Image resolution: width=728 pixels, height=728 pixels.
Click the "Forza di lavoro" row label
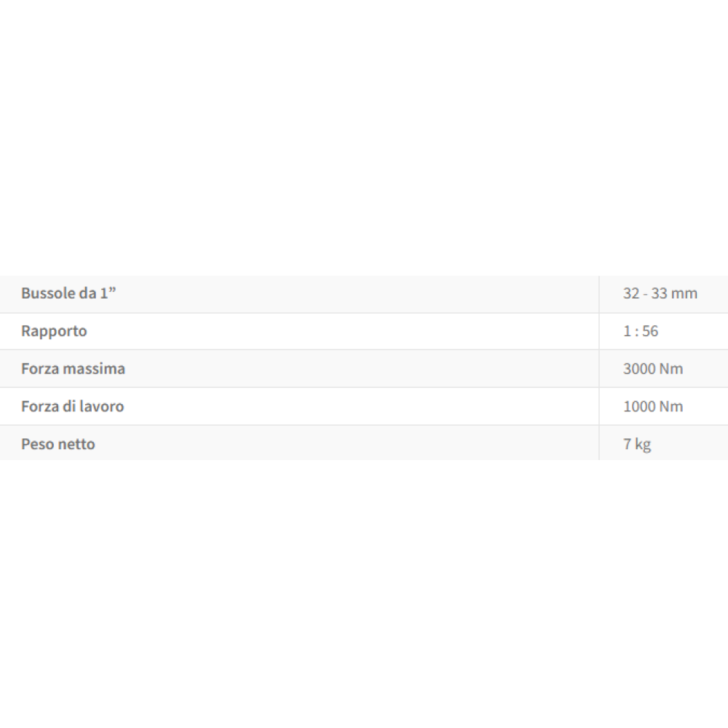point(72,407)
